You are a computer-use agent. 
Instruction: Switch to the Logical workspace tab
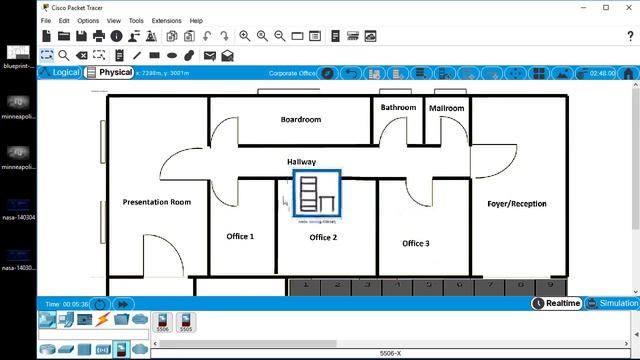click(60, 73)
